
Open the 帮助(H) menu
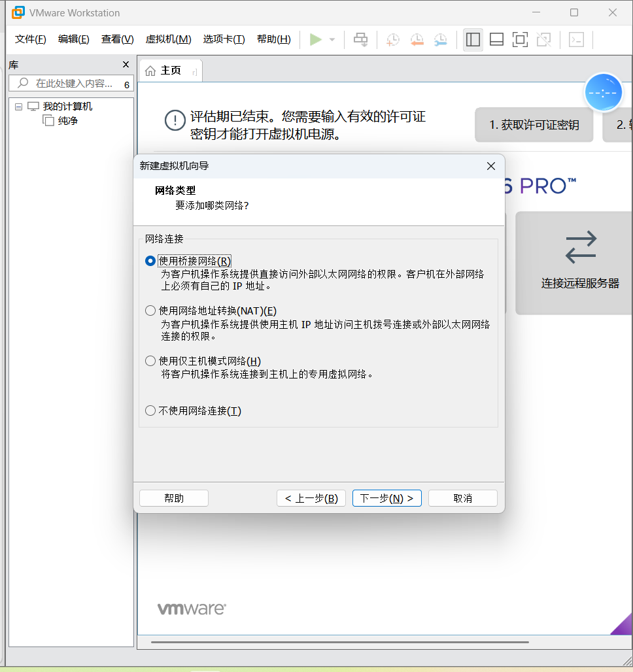(274, 39)
